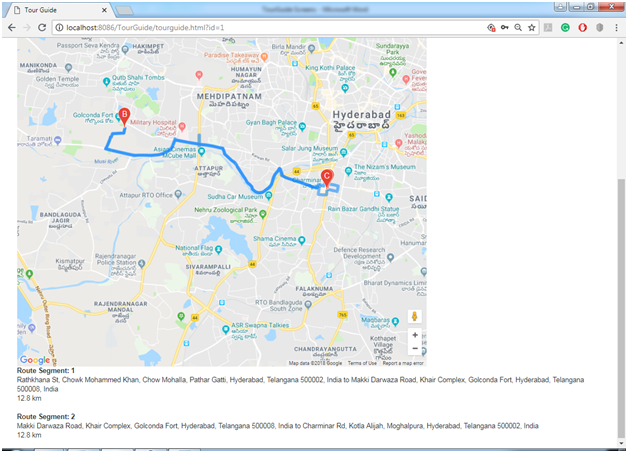Click MEHDIPATNAM area label on map
Viewport: 628px width, 451px height.
229,97
